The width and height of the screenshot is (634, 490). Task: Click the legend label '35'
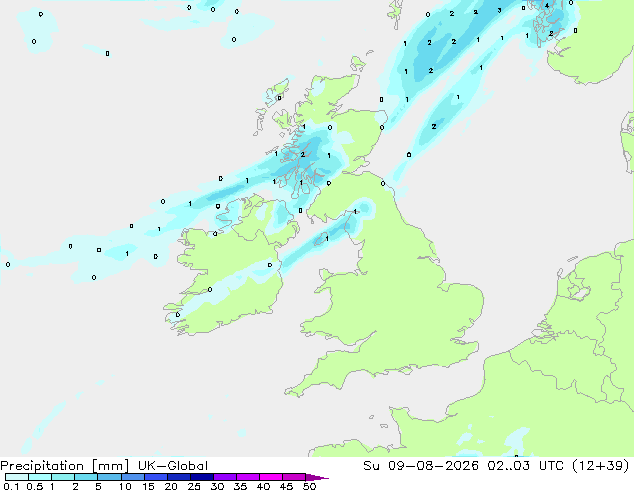pos(240,486)
